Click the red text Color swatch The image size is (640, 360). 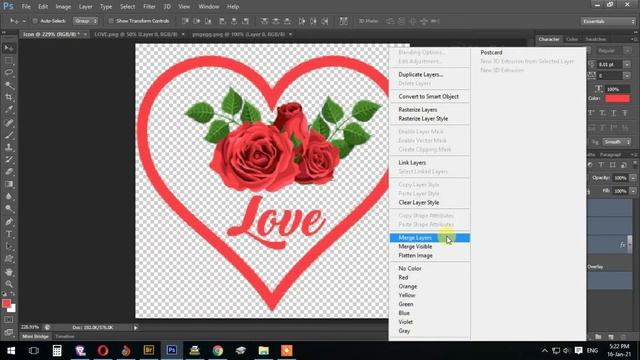[617, 98]
